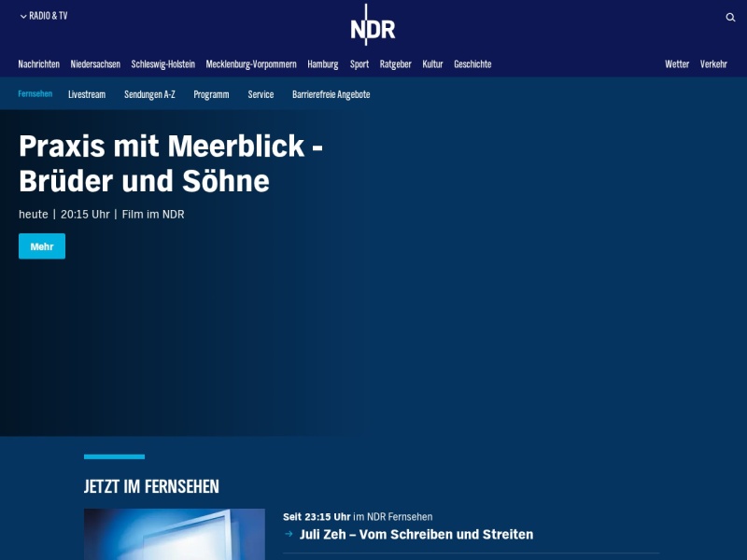
Task: Open Geschichte section
Action: 472,64
